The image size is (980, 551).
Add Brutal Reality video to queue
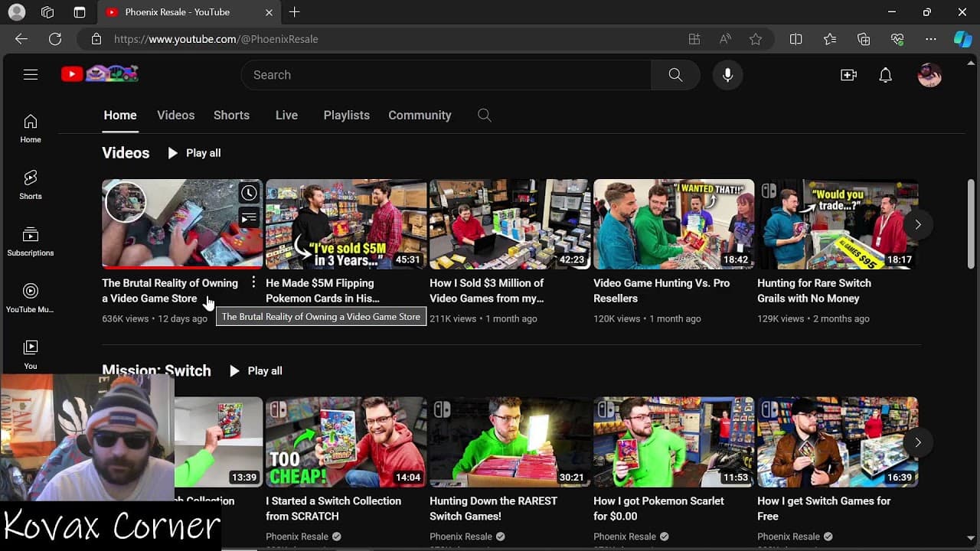tap(249, 218)
